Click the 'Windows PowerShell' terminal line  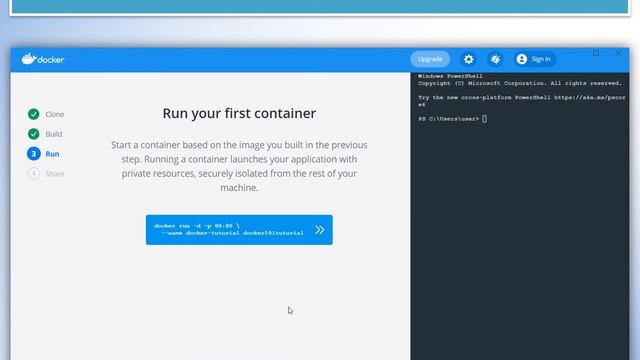click(x=450, y=76)
